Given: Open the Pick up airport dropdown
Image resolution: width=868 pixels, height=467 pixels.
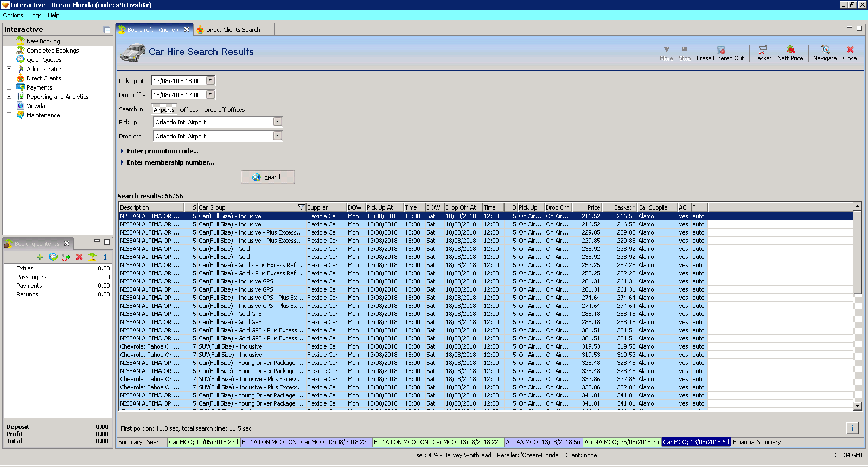Looking at the screenshot, I should coord(277,122).
